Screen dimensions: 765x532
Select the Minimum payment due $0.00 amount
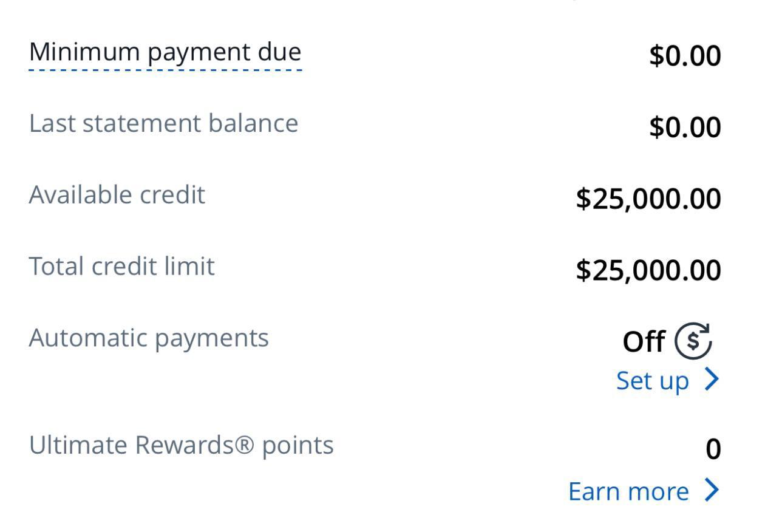685,56
